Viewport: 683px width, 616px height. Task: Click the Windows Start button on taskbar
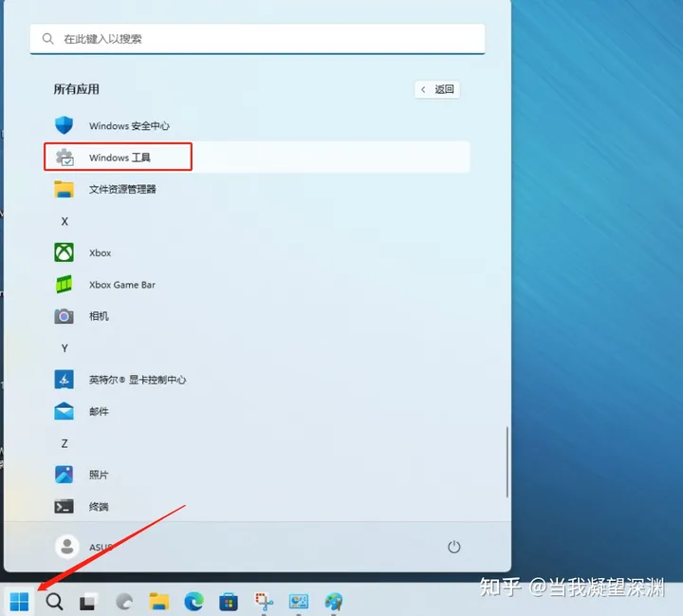pyautogui.click(x=19, y=602)
